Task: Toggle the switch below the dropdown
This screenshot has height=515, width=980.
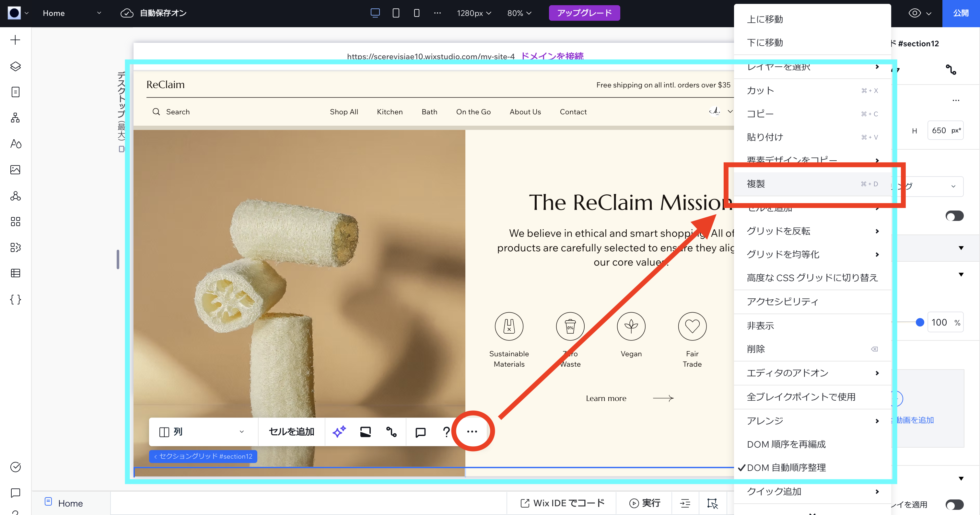Action: [x=954, y=216]
